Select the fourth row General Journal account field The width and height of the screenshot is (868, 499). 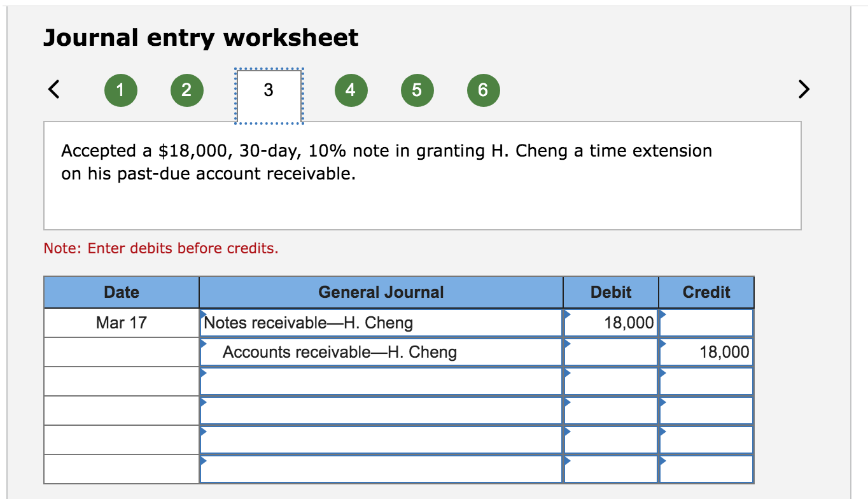click(381, 411)
